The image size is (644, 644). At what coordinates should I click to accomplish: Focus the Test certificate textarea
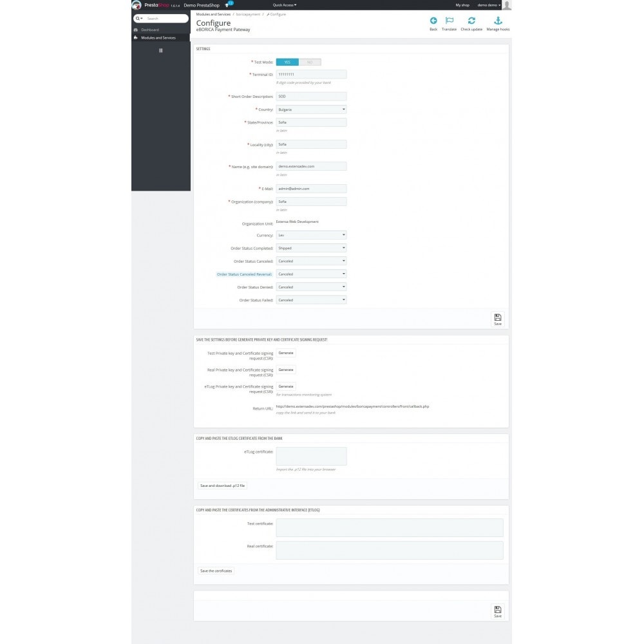point(390,528)
